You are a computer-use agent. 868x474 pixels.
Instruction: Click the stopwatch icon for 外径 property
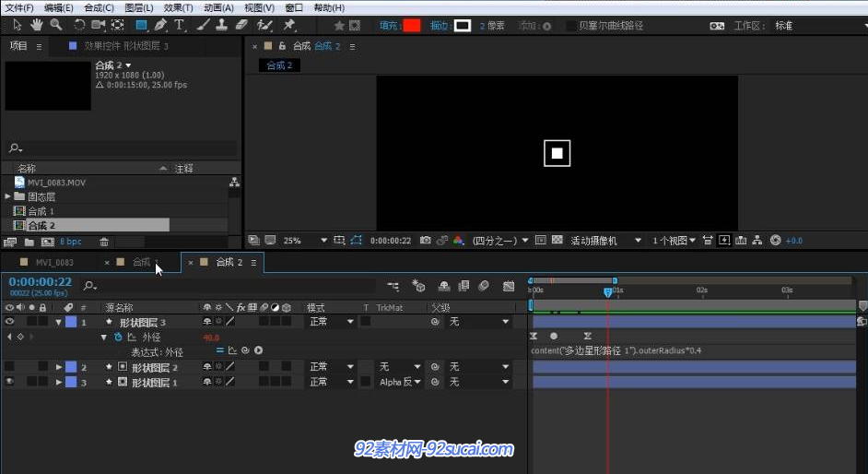point(118,338)
